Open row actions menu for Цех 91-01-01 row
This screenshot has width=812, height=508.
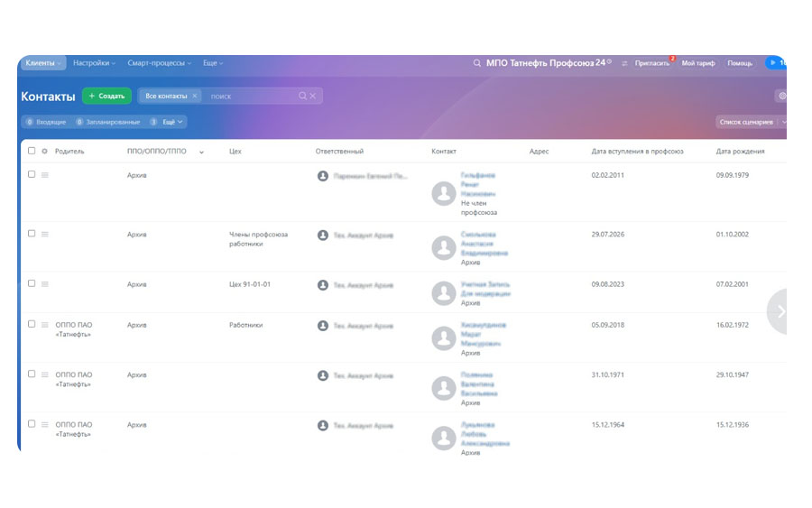coord(45,284)
